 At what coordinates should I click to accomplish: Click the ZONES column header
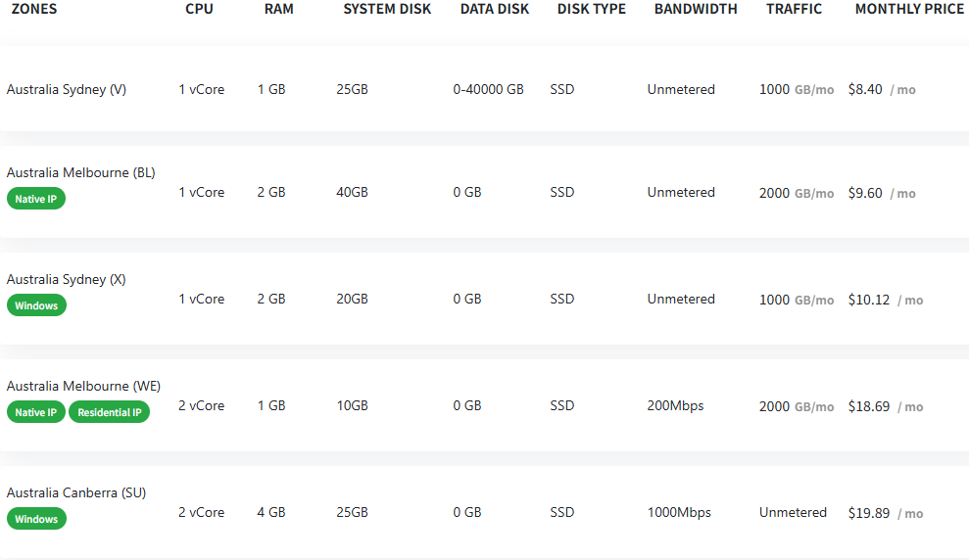coord(34,9)
